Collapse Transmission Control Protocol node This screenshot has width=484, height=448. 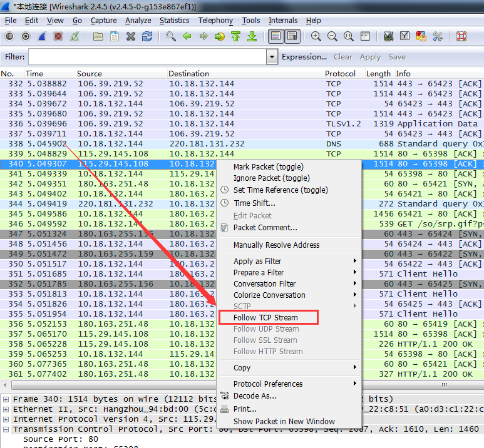coord(6,429)
